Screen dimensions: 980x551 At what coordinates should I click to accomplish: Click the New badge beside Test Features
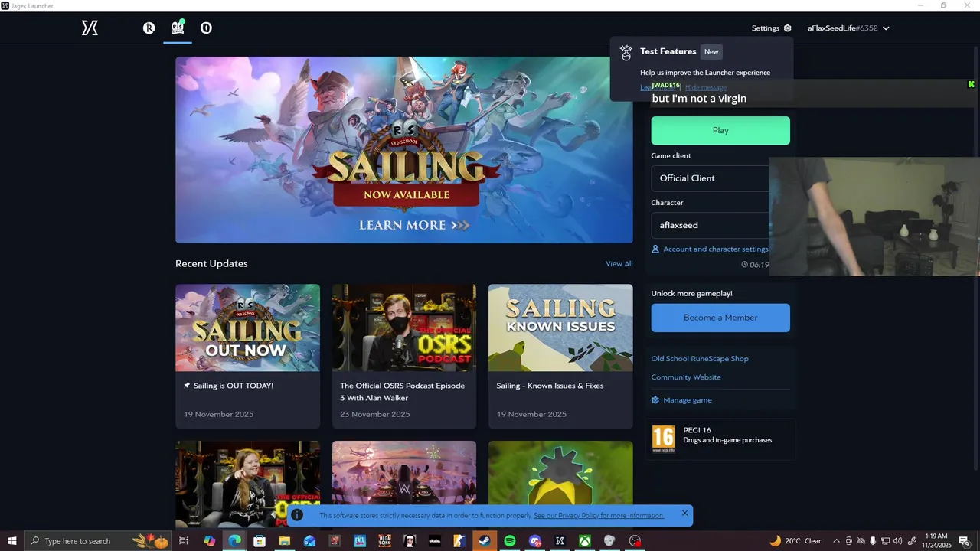click(711, 51)
